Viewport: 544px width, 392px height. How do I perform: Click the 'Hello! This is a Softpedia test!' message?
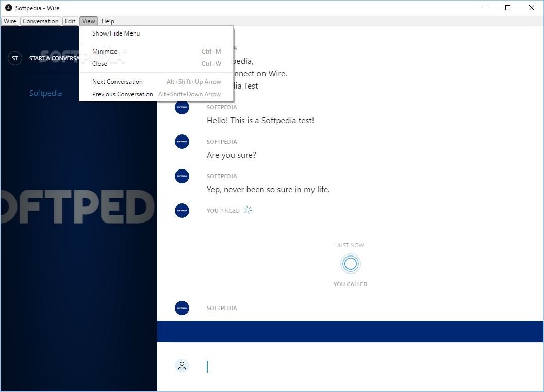[x=260, y=120]
